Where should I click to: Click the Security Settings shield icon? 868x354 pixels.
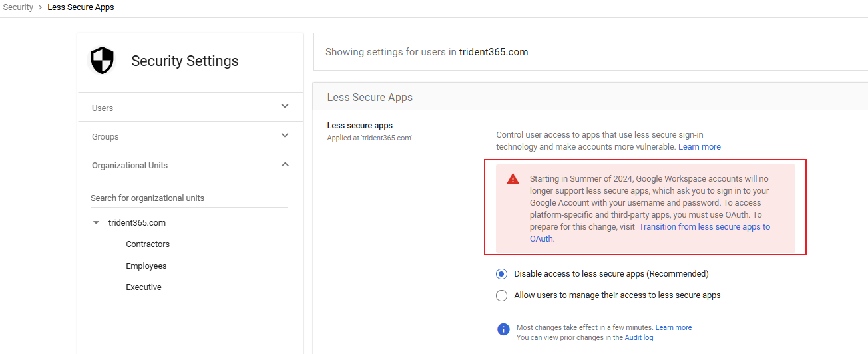(x=102, y=61)
